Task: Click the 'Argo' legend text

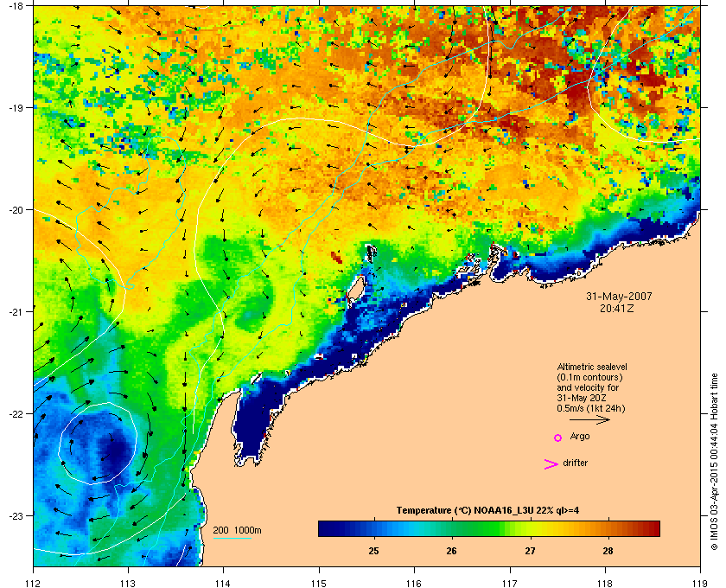Action: [x=580, y=437]
